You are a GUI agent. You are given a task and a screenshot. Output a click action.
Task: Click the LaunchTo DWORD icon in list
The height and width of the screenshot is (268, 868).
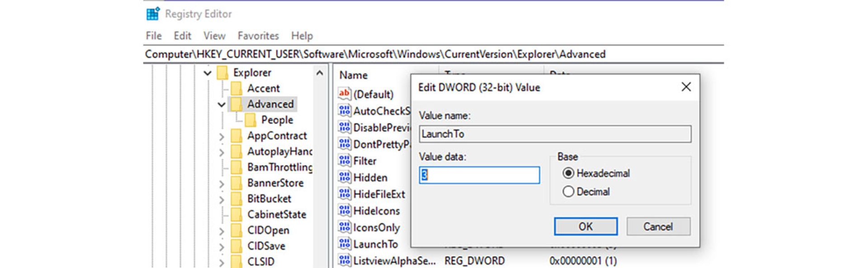344,244
